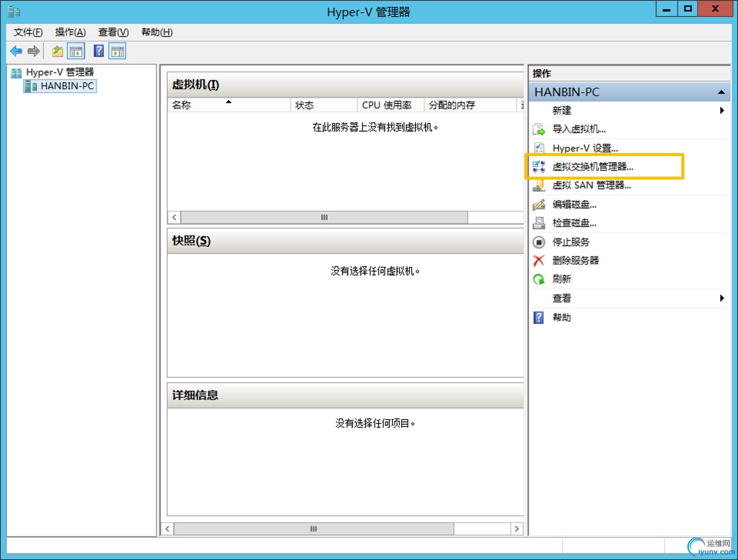
Task: Click the 虚拟 SAN 管理器 icon
Action: (x=539, y=186)
